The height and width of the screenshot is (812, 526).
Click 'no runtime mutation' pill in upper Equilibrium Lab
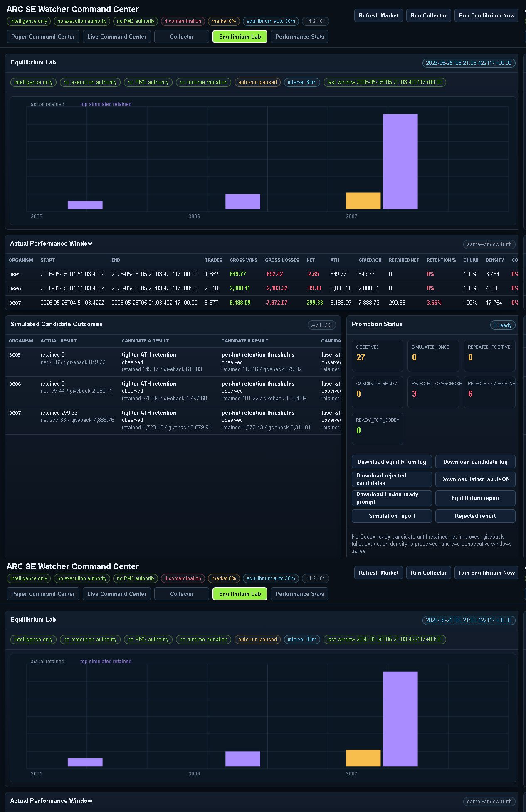click(x=203, y=82)
